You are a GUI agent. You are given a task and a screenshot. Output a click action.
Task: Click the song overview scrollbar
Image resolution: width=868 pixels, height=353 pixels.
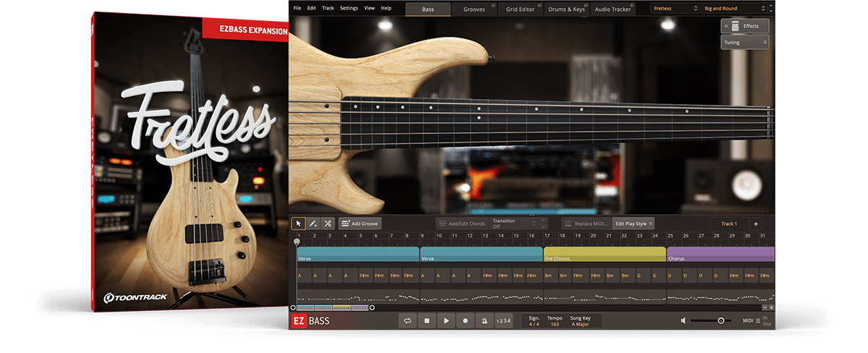[x=332, y=307]
